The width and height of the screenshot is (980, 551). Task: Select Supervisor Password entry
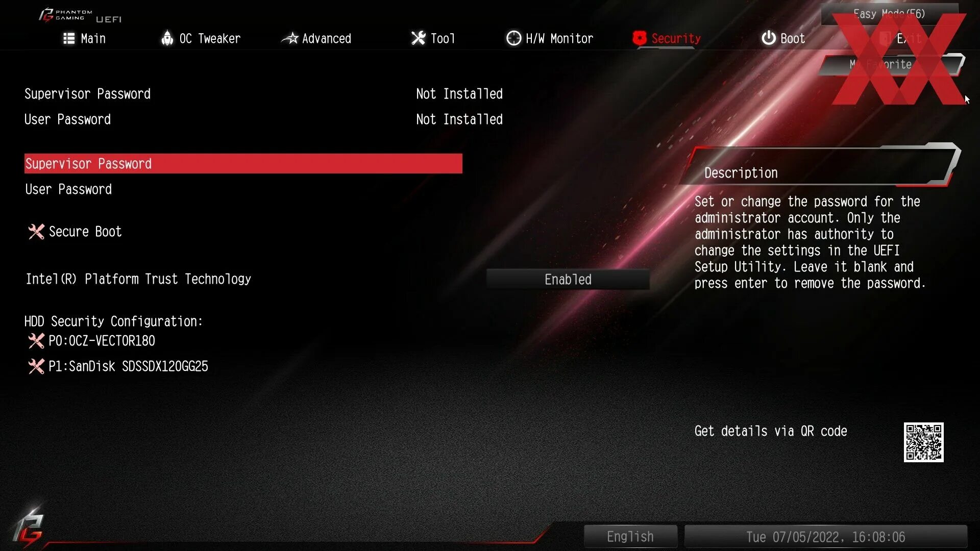point(243,163)
